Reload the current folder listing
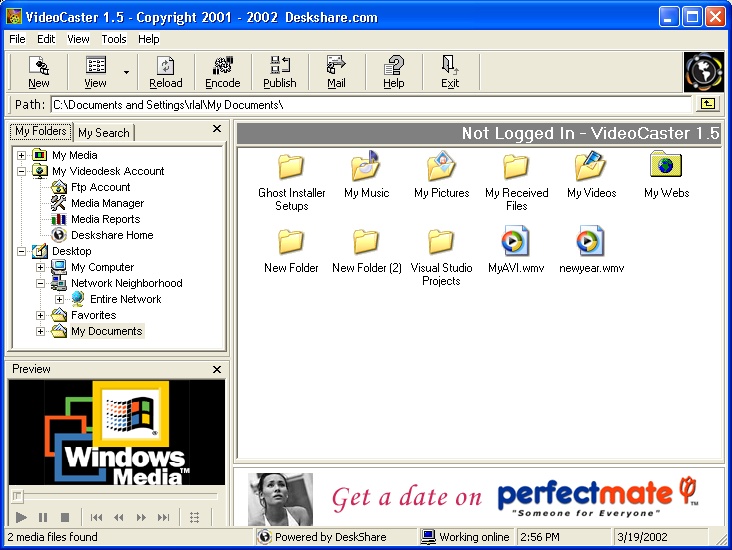 click(166, 72)
